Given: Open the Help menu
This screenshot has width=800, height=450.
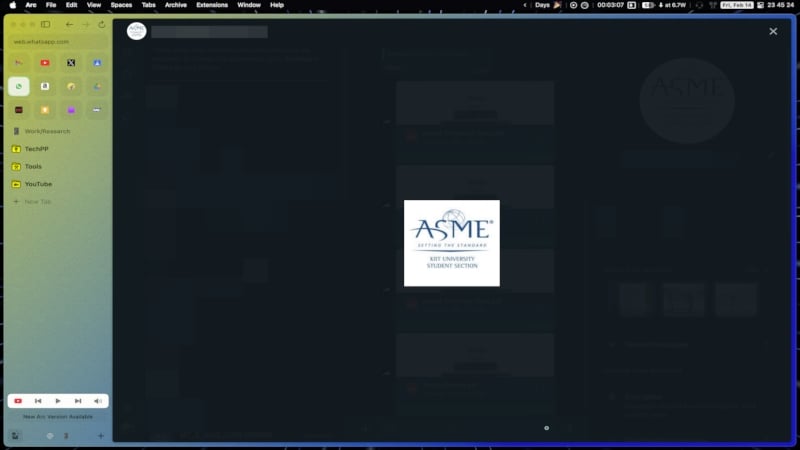Looking at the screenshot, I should coord(277,5).
